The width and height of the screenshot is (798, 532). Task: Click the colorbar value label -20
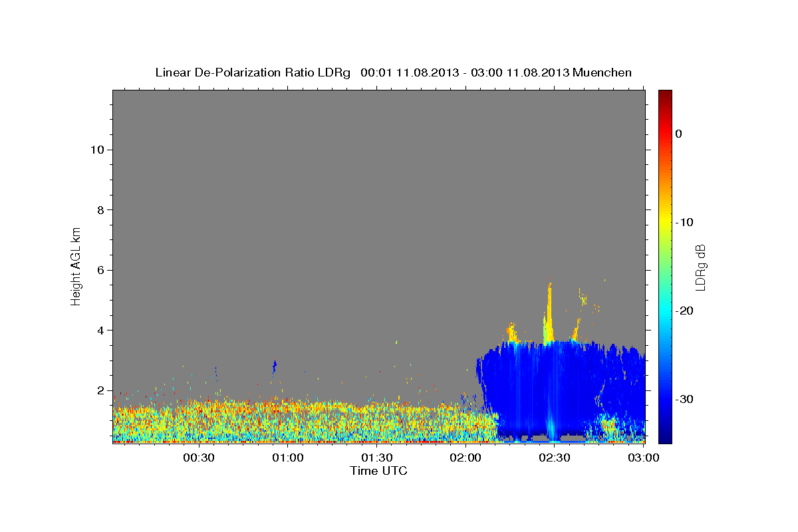coord(684,311)
